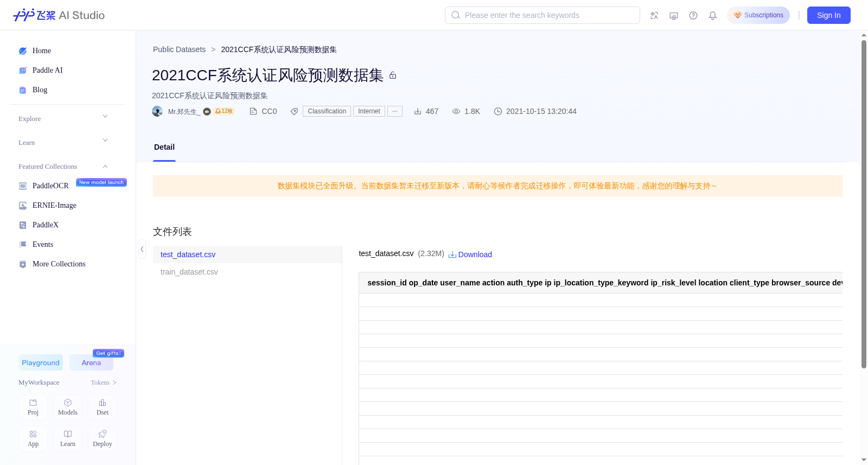Click author avatar of Mr.郑先生_
Screen dimensions: 868x465
pos(157,111)
